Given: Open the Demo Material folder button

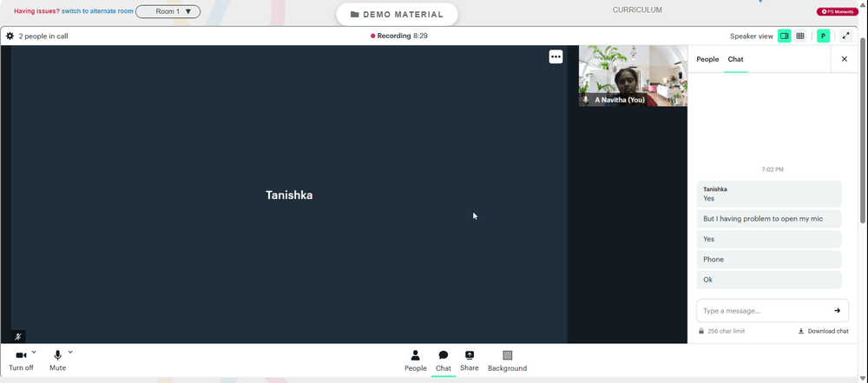Looking at the screenshot, I should (397, 15).
